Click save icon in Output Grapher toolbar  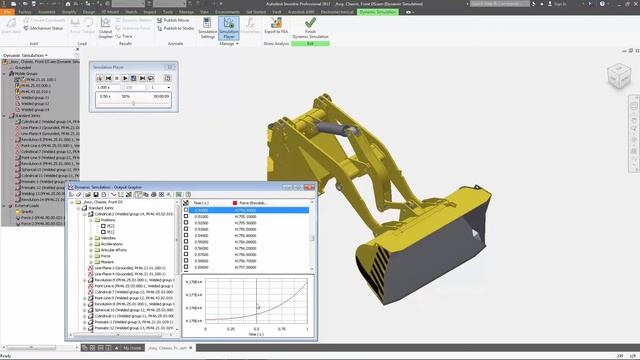(x=96, y=195)
